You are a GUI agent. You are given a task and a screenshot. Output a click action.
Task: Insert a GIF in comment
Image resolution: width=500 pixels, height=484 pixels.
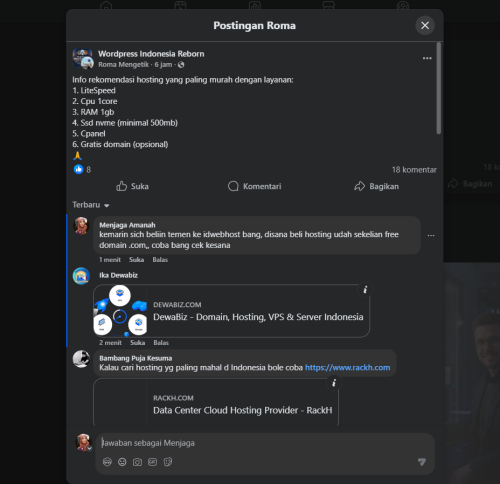coord(152,462)
